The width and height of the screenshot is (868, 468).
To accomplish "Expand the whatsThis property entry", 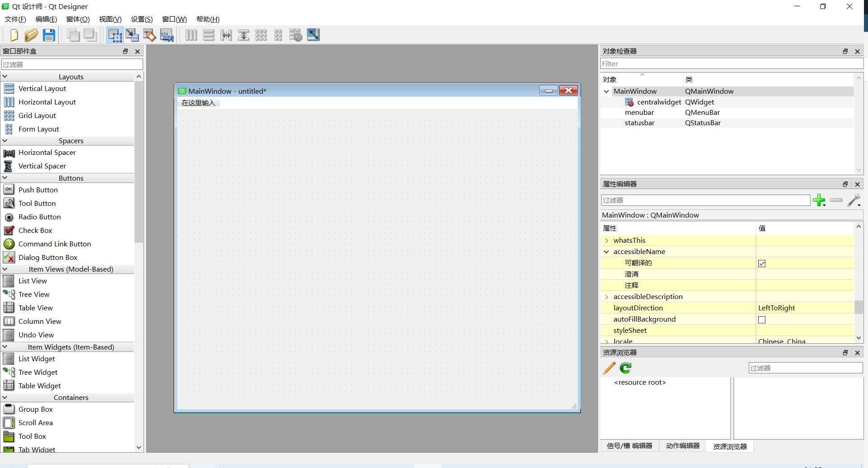I will (607, 240).
